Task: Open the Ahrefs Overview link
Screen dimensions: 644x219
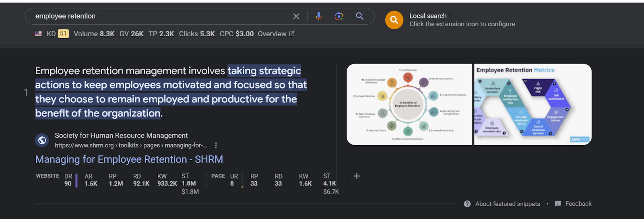Action: tap(276, 34)
